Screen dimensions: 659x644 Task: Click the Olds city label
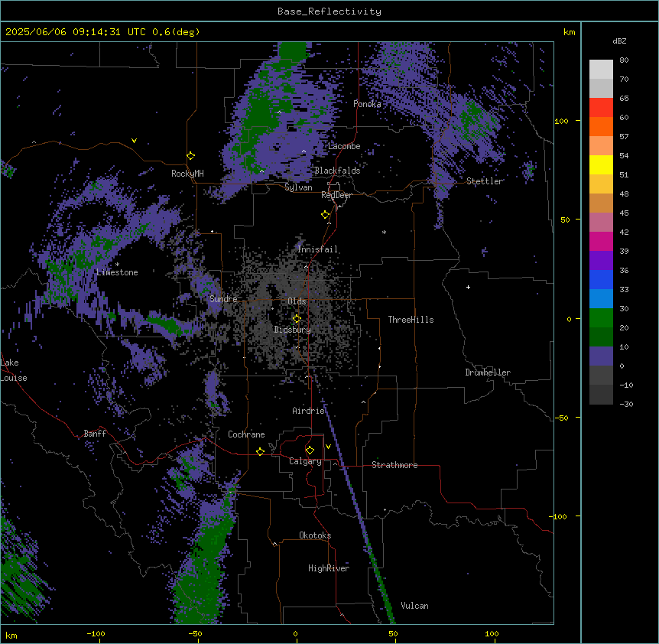coord(297,301)
